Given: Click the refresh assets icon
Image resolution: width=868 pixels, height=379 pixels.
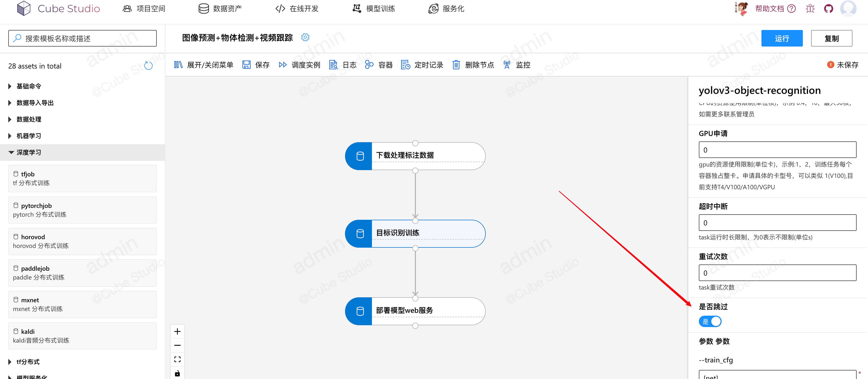Looking at the screenshot, I should (148, 66).
